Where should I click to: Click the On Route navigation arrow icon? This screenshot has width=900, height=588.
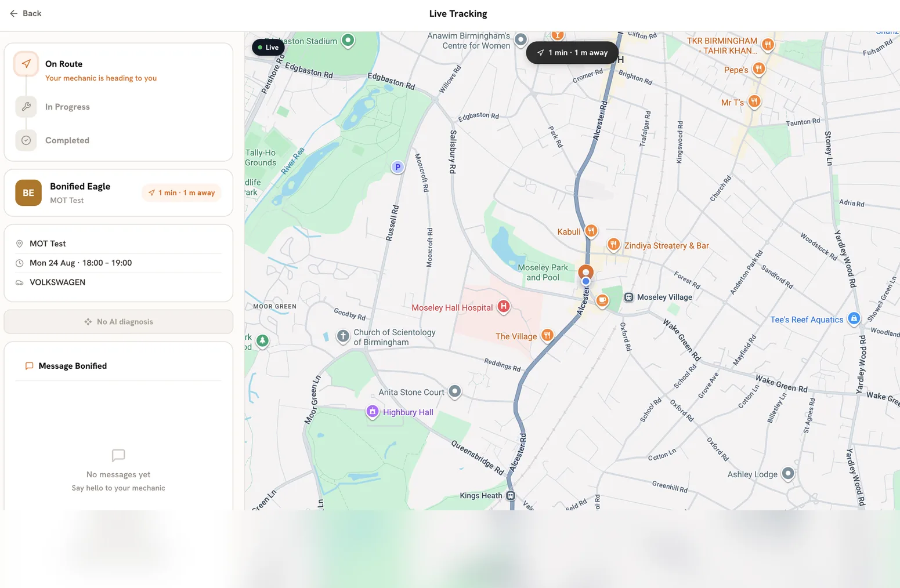(26, 64)
